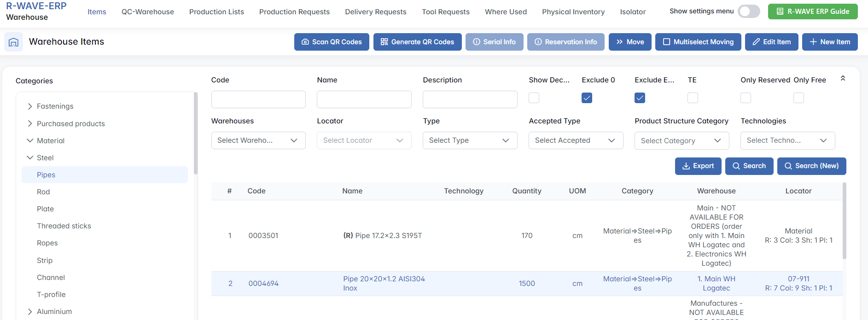Toggle the Show settings menu switch
This screenshot has height=320, width=868.
[748, 12]
